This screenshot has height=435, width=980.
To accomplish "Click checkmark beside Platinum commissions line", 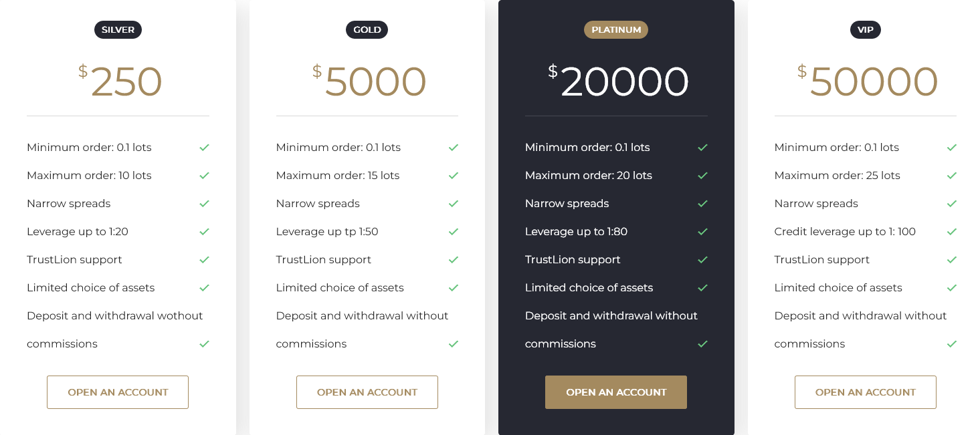I will coord(702,343).
